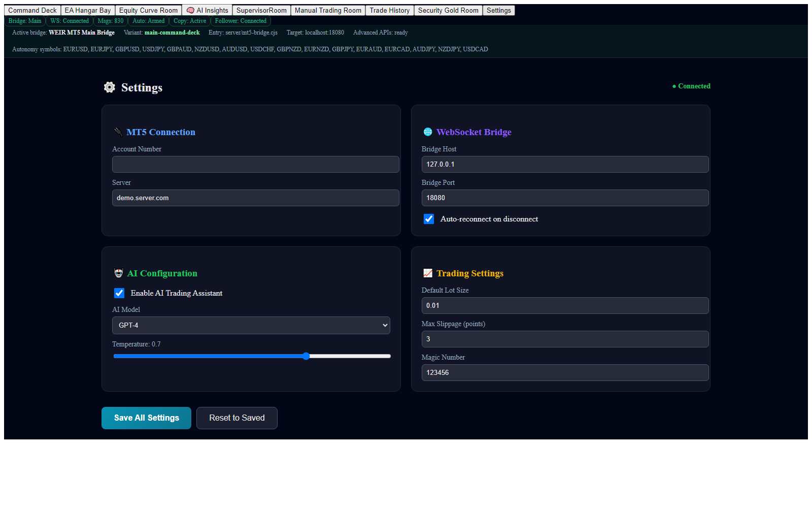This screenshot has width=812, height=508.
Task: Click the WS: Connected status pill
Action: (70, 21)
